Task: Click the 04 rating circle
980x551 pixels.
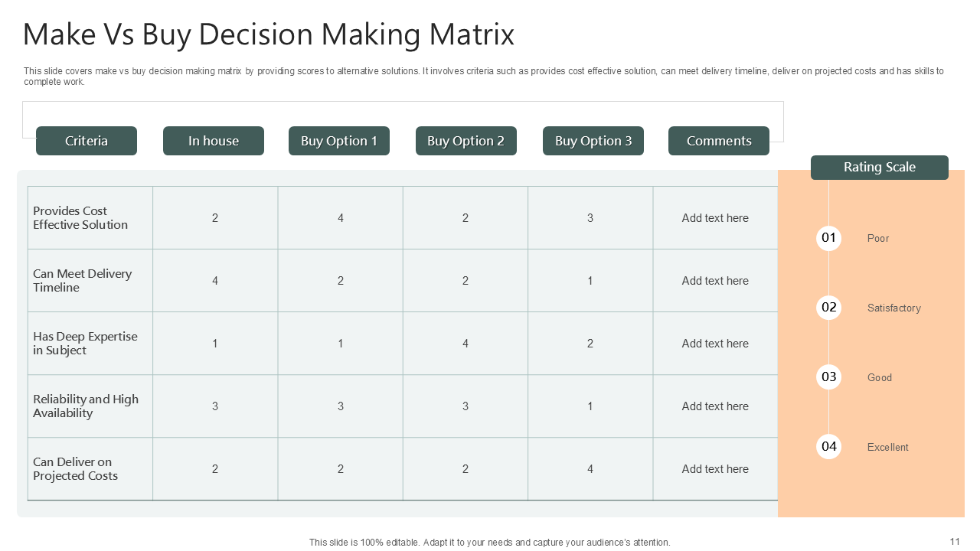Action: (828, 447)
